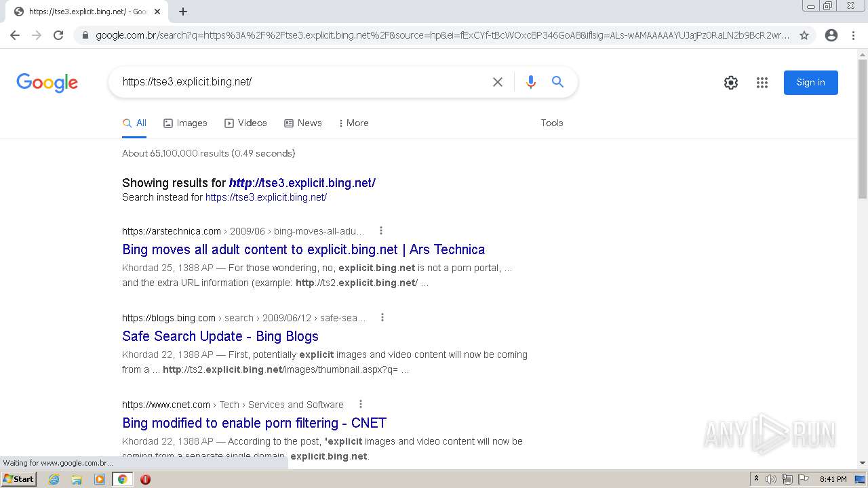Click the Sign in button
This screenshot has width=868, height=488.
coord(811,83)
